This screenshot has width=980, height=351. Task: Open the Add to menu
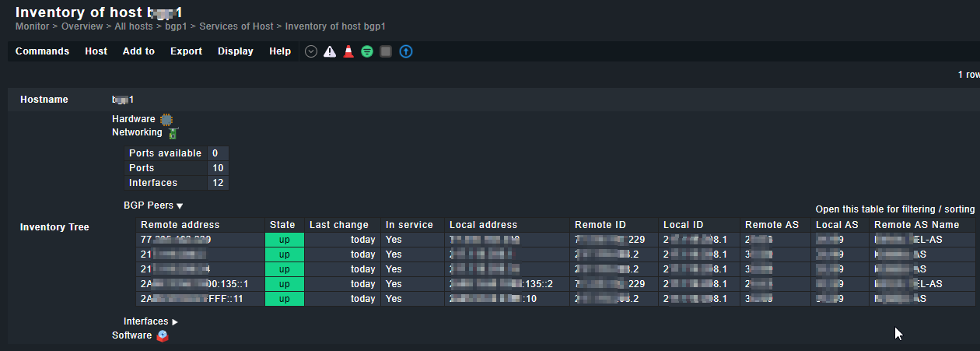point(138,51)
